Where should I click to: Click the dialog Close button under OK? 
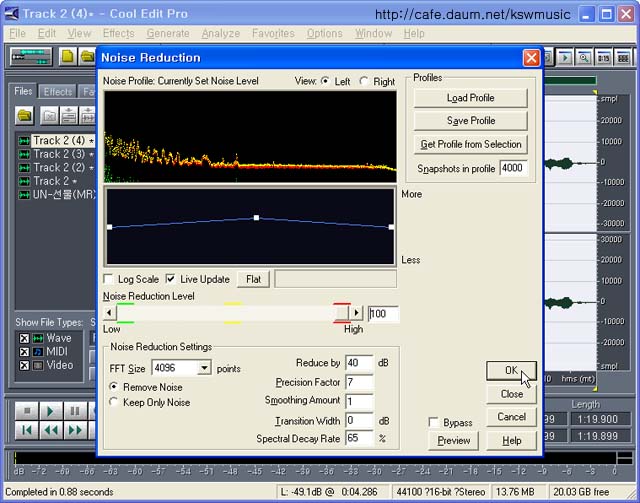(x=511, y=394)
